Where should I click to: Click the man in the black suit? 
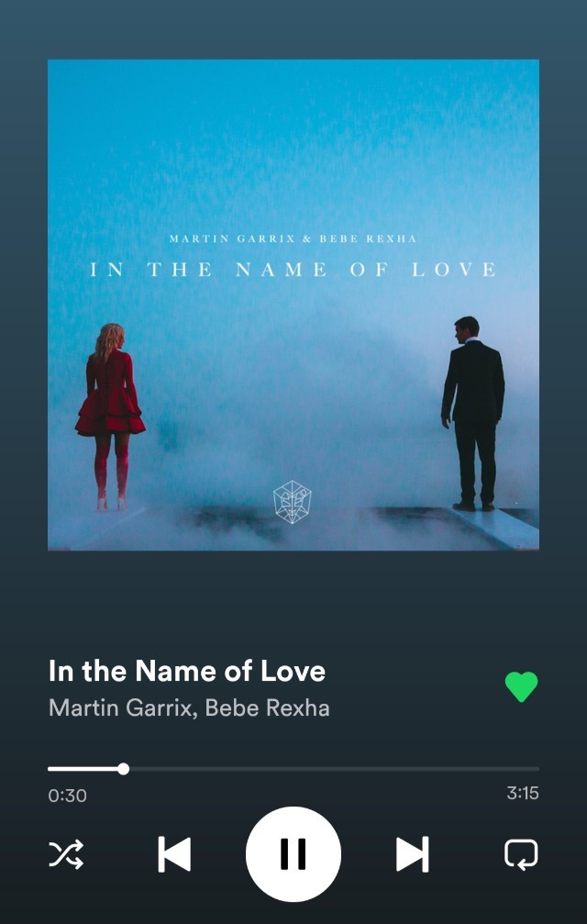coord(472,414)
